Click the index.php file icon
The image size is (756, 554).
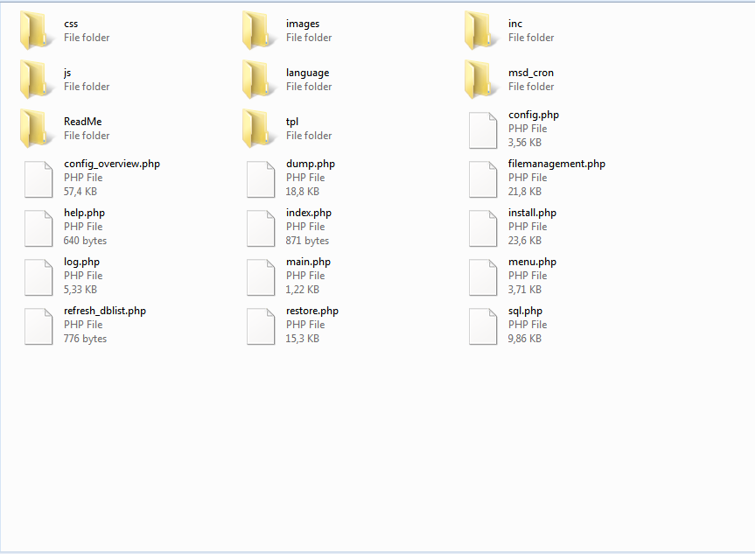261,228
